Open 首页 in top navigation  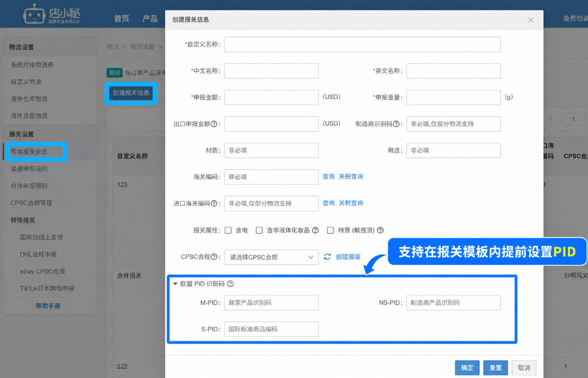[x=121, y=18]
